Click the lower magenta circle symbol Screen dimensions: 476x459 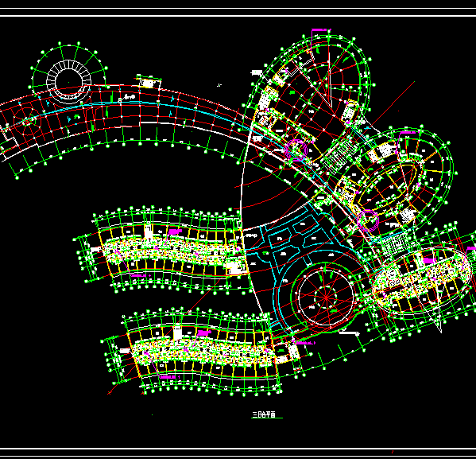[368, 220]
